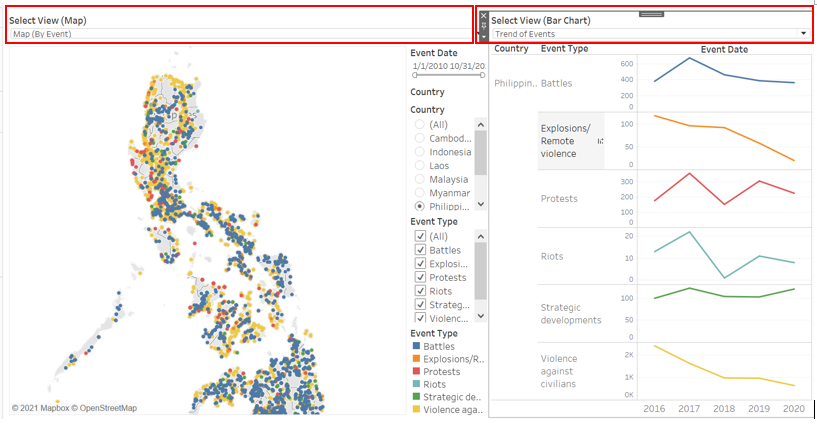Image resolution: width=817 pixels, height=424 pixels.
Task: Click the drag handle above the Bar Chart selector
Action: [652, 13]
